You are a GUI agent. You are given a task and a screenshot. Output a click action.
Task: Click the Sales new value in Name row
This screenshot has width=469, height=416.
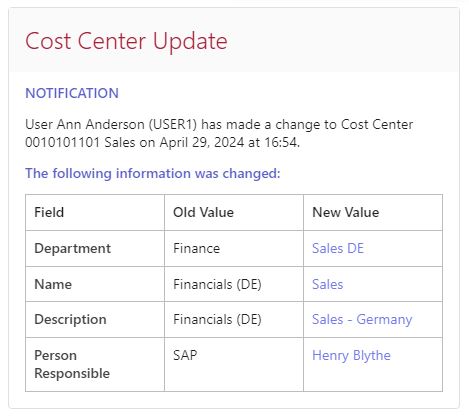[327, 285]
